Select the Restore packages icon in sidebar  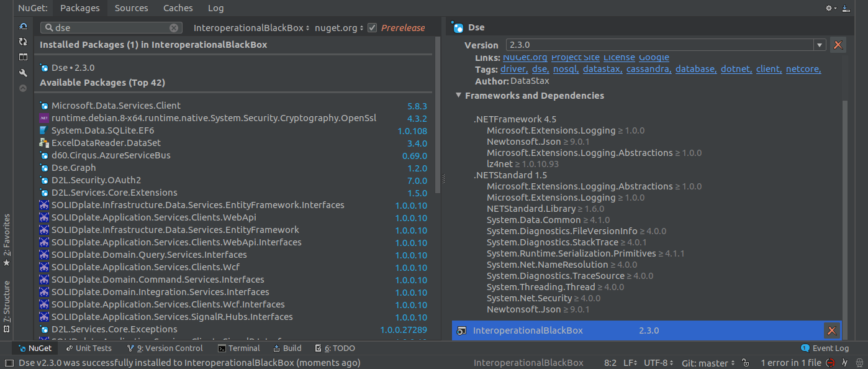[23, 25]
